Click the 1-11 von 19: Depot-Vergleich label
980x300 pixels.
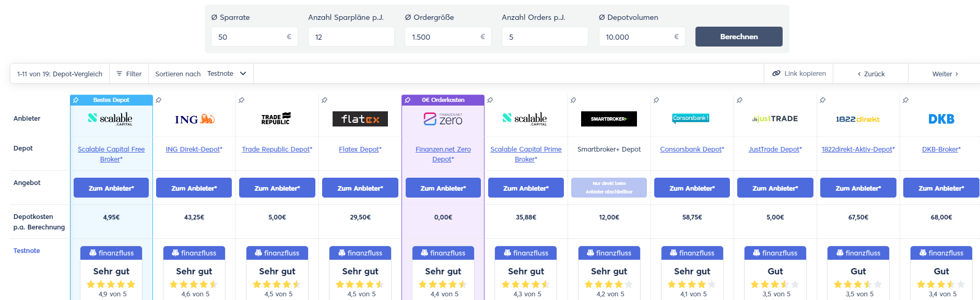pos(60,74)
